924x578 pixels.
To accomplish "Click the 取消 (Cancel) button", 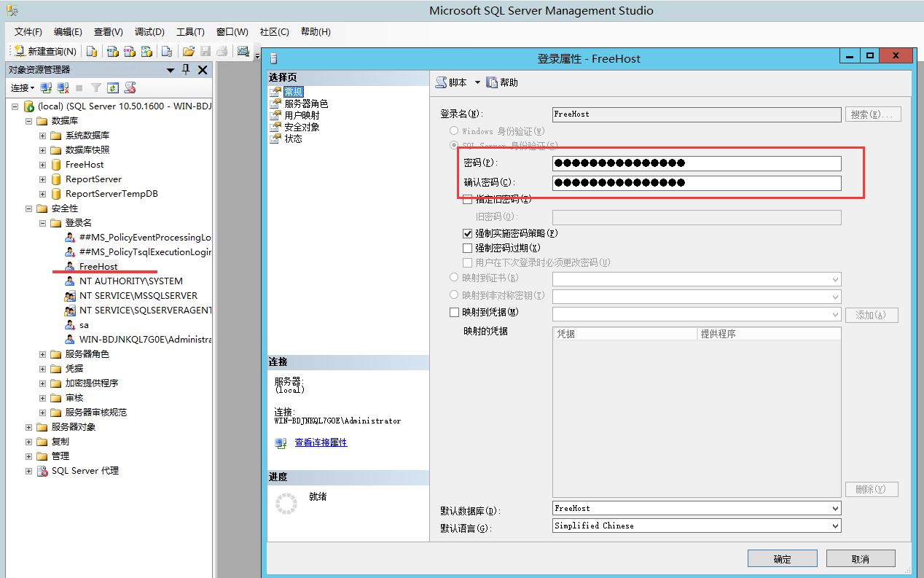I will click(x=861, y=559).
